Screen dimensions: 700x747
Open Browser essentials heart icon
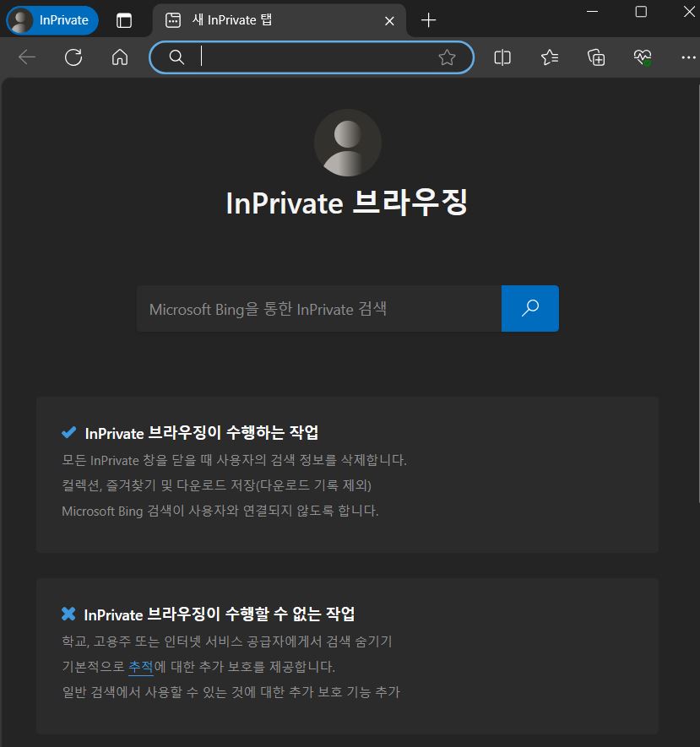[643, 57]
